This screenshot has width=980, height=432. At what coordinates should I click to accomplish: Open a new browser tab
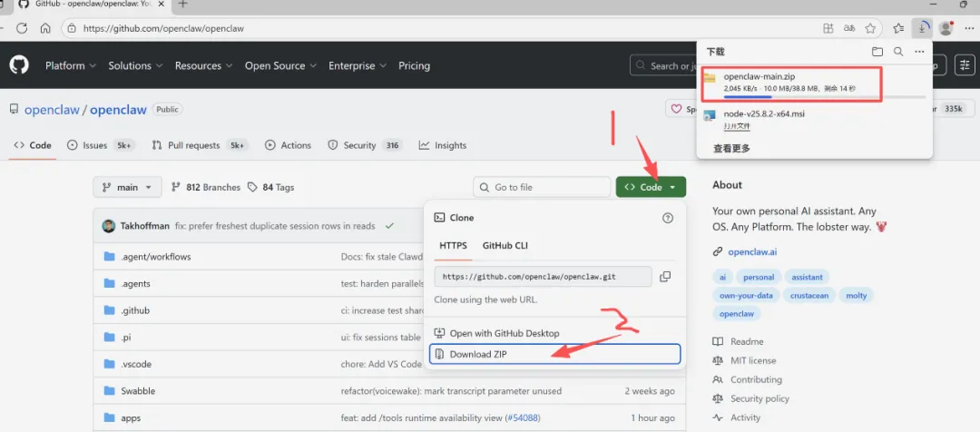(182, 4)
